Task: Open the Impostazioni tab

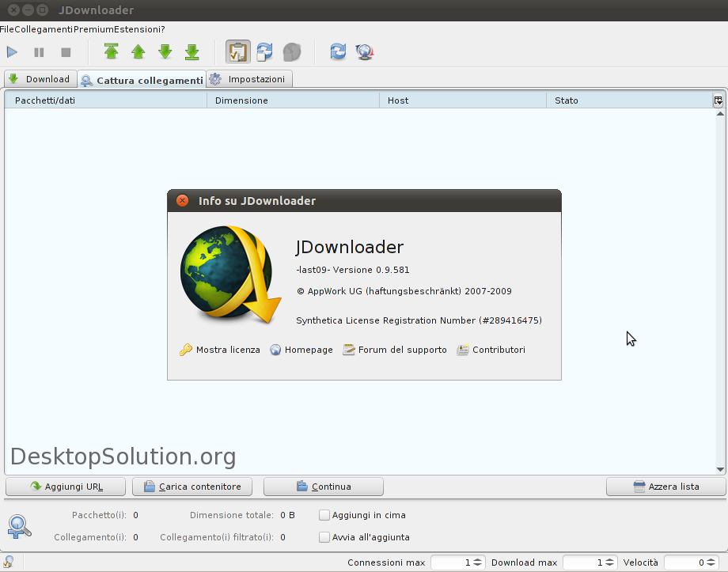Action: click(x=248, y=79)
